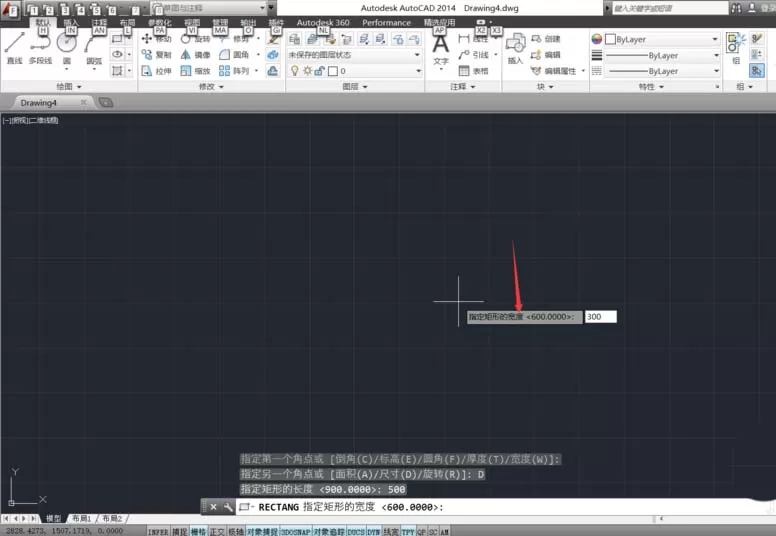Switch to the Insert (插入) ribbon tab

pyautogui.click(x=71, y=22)
